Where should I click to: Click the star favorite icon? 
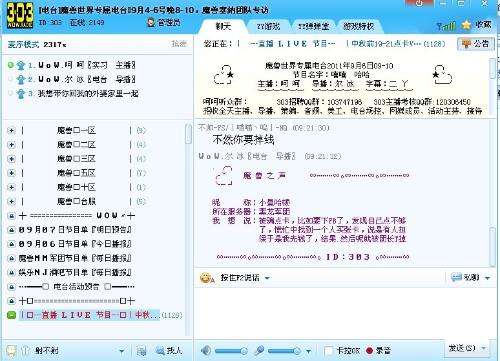tap(466, 25)
